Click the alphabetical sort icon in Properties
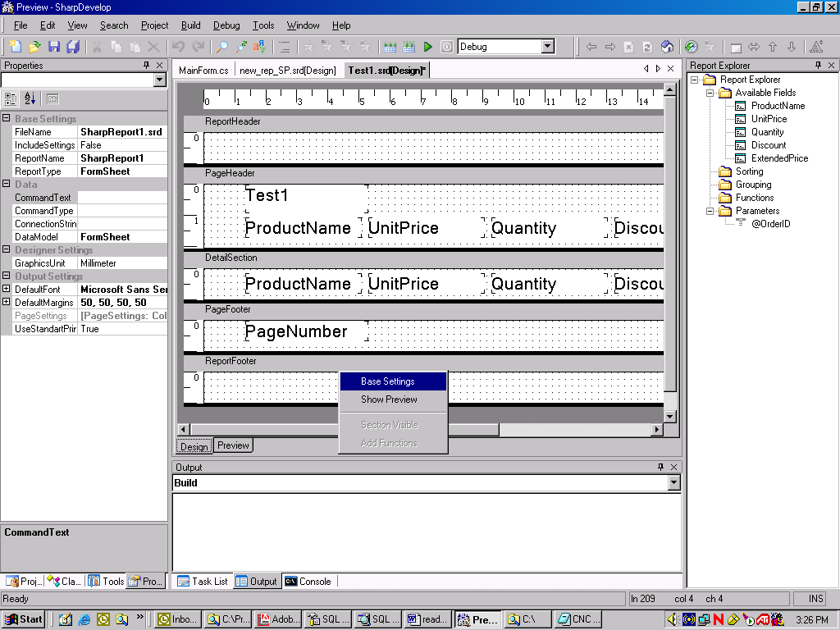The image size is (840, 630). pyautogui.click(x=30, y=98)
